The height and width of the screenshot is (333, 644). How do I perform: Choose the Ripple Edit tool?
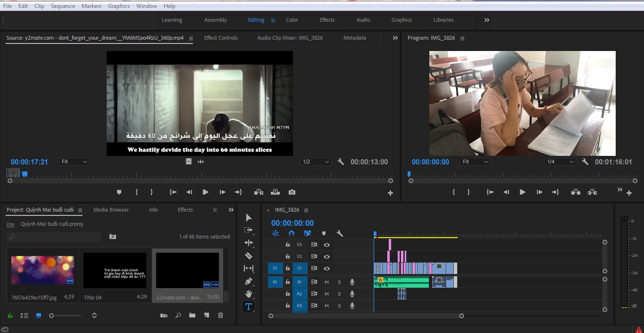(249, 243)
